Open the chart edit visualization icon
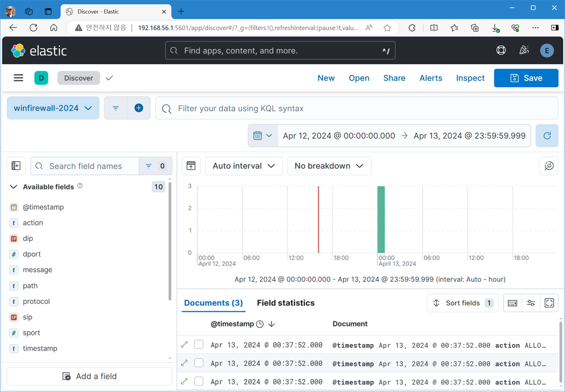565x392 pixels. pos(549,166)
